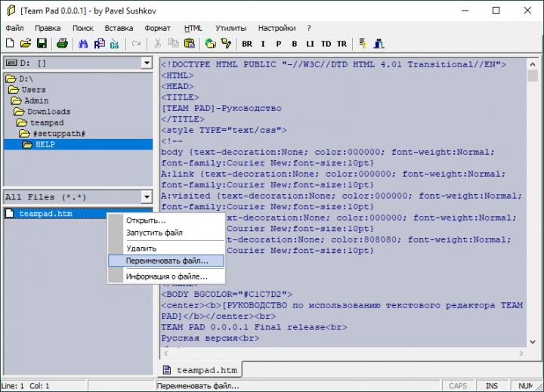Image resolution: width=544 pixels, height=392 pixels.
Task: Click the Paste clipboard icon
Action: [x=190, y=43]
